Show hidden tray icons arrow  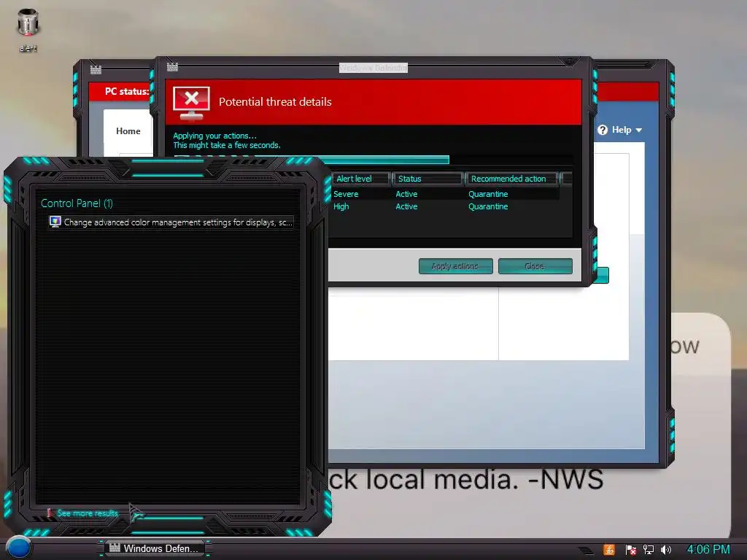pos(586,551)
